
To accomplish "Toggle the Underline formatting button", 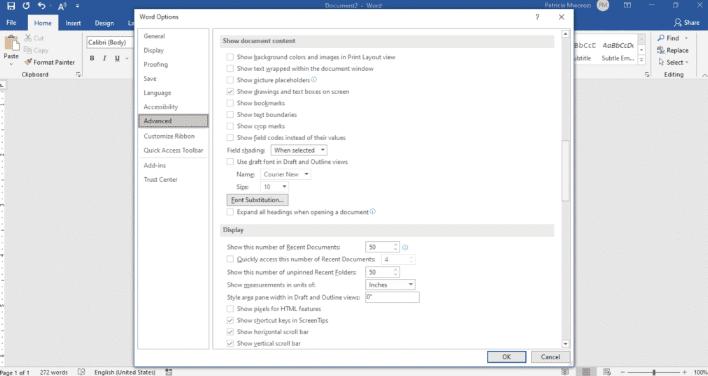I will 117,58.
